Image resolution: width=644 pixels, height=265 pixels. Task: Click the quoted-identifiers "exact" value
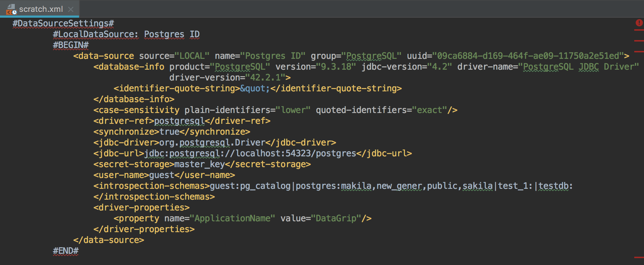click(430, 110)
